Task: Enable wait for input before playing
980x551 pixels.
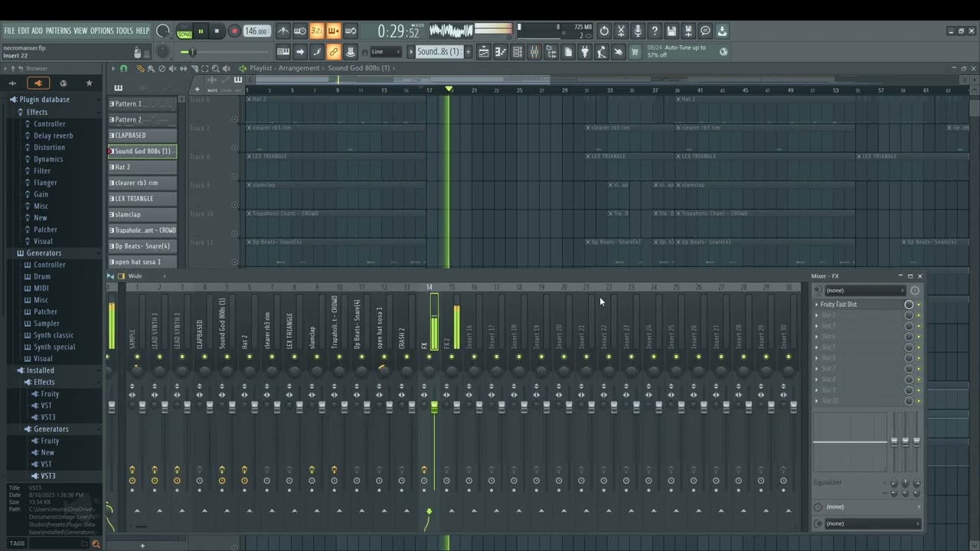Action: click(x=300, y=31)
